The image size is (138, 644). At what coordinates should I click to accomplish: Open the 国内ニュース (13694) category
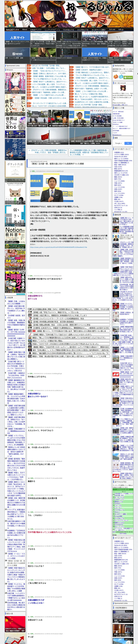(x=121, y=159)
